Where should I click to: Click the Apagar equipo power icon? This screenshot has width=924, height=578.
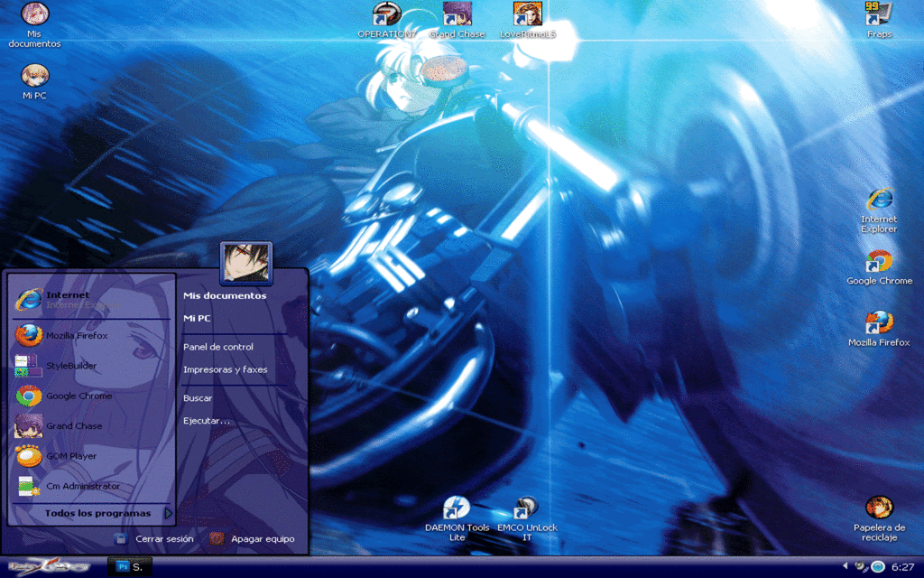pyautogui.click(x=217, y=538)
